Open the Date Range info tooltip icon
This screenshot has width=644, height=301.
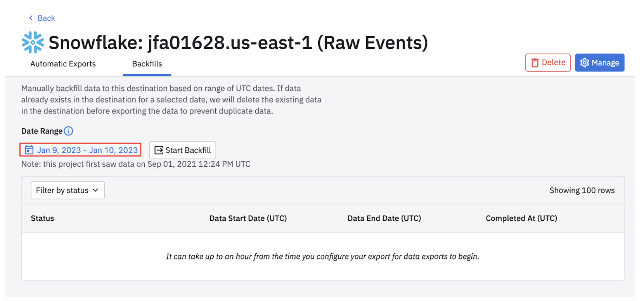(68, 131)
